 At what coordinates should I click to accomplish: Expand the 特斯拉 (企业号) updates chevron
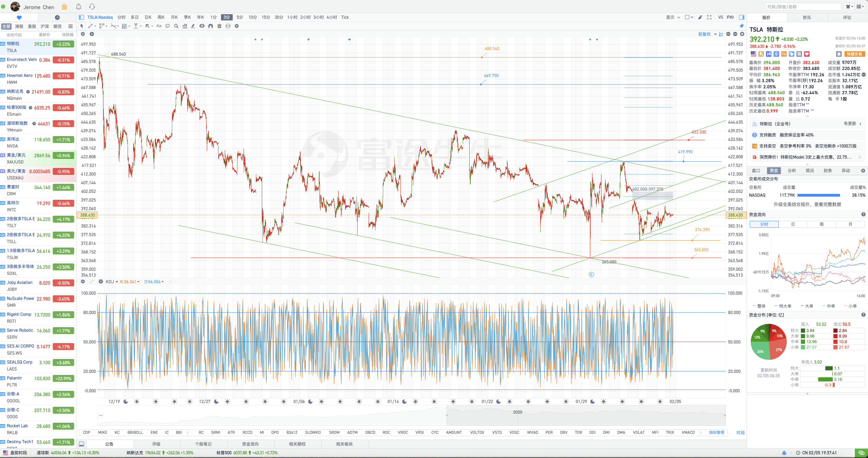point(860,124)
